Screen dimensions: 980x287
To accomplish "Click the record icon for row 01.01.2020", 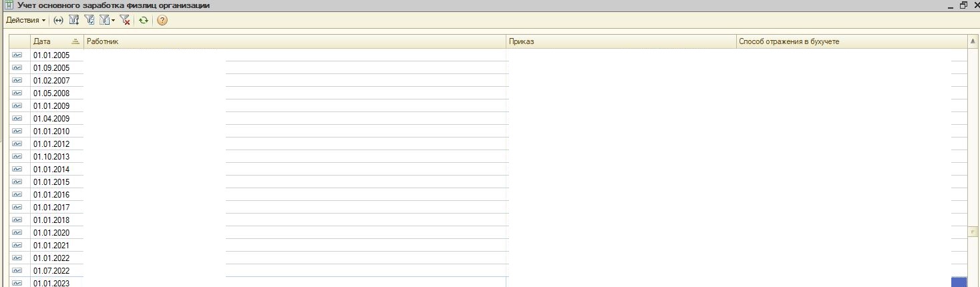I will (x=17, y=233).
